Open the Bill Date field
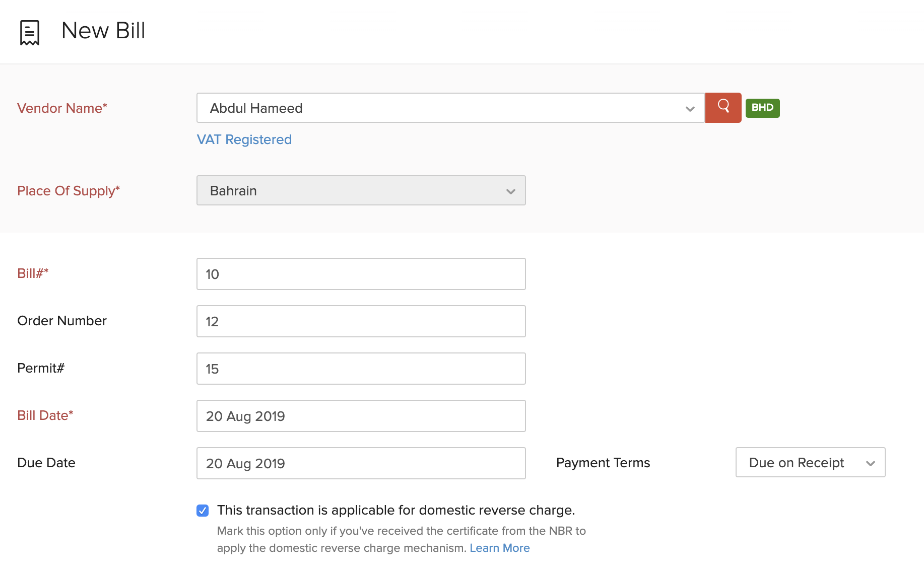 point(361,416)
